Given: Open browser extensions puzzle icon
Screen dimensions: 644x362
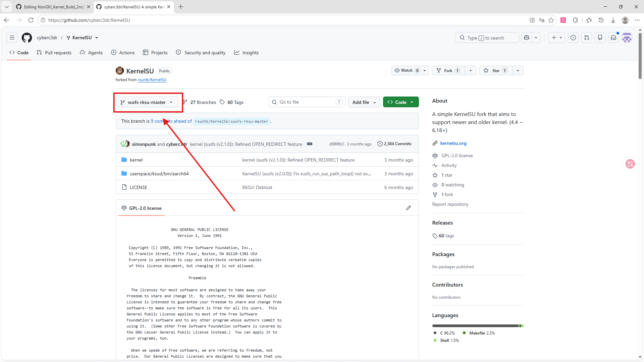Looking at the screenshot, I should (576, 20).
